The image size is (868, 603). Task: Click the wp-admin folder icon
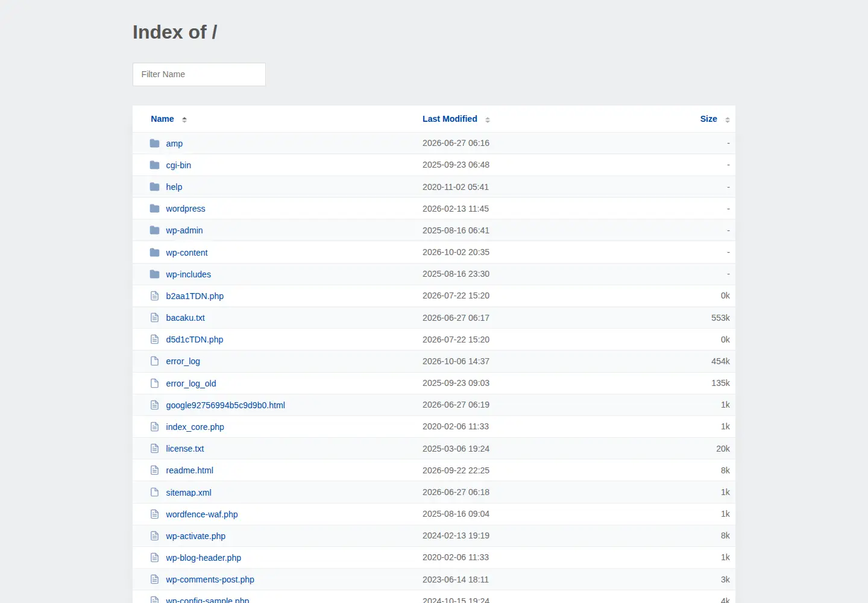(x=155, y=230)
